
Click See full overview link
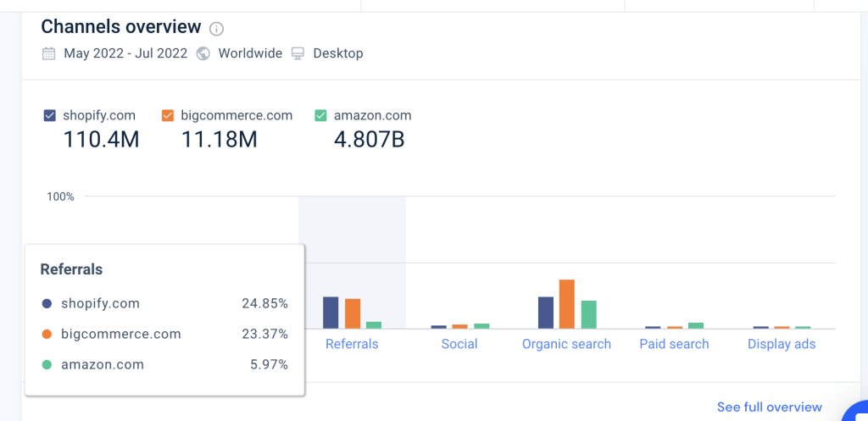pyautogui.click(x=770, y=407)
